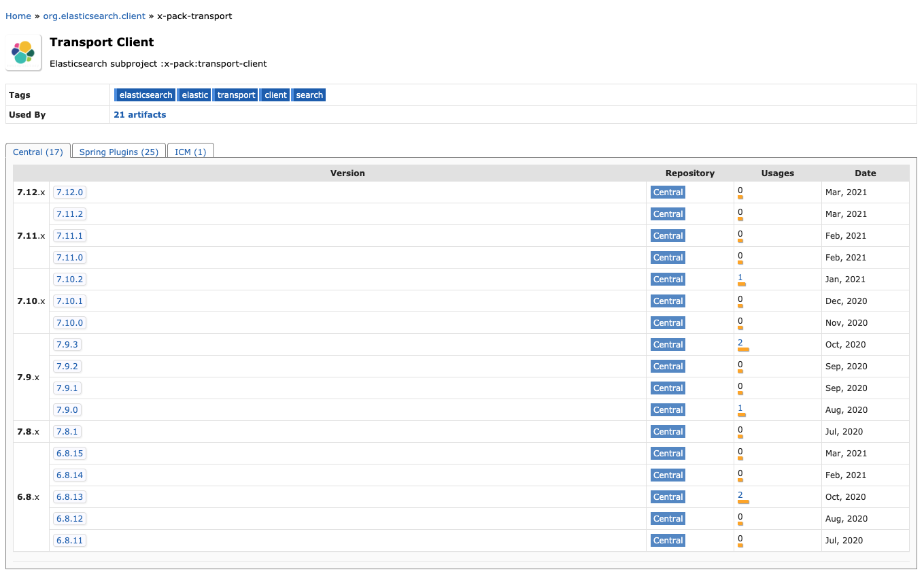924x574 pixels.
Task: Open version 7.10.1
Action: tap(69, 301)
